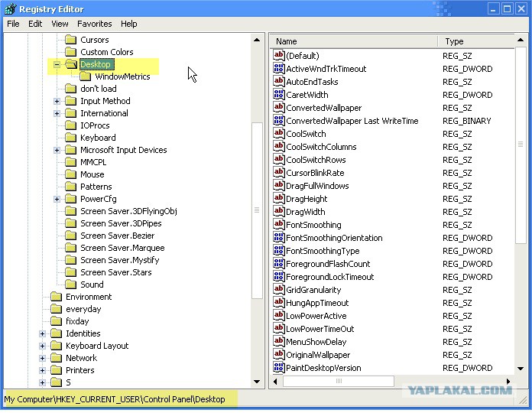Click the string icon of CoolSwitch

(278, 133)
